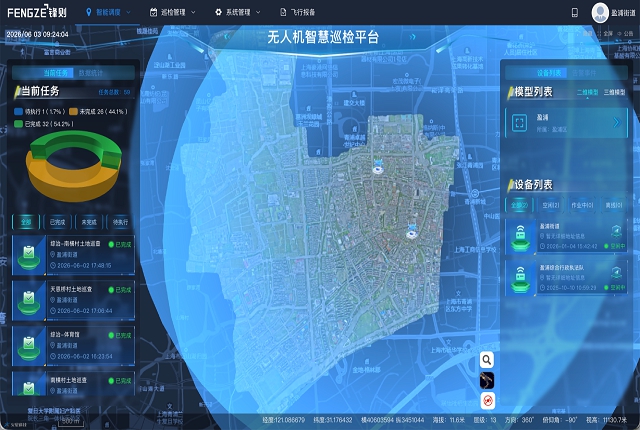The width and height of the screenshot is (640, 430).
Task: Open the 综治-体育馆 task card
Action: [x=73, y=346]
